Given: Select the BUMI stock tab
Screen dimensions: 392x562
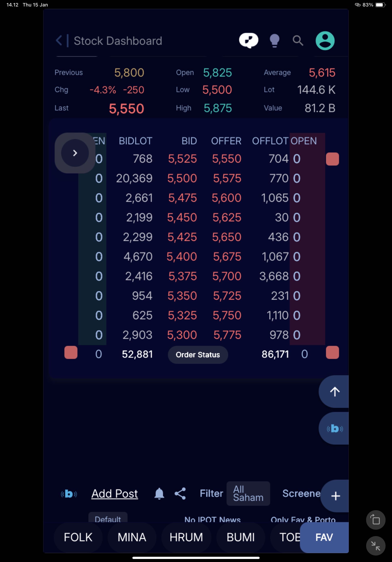Looking at the screenshot, I should click(x=240, y=538).
